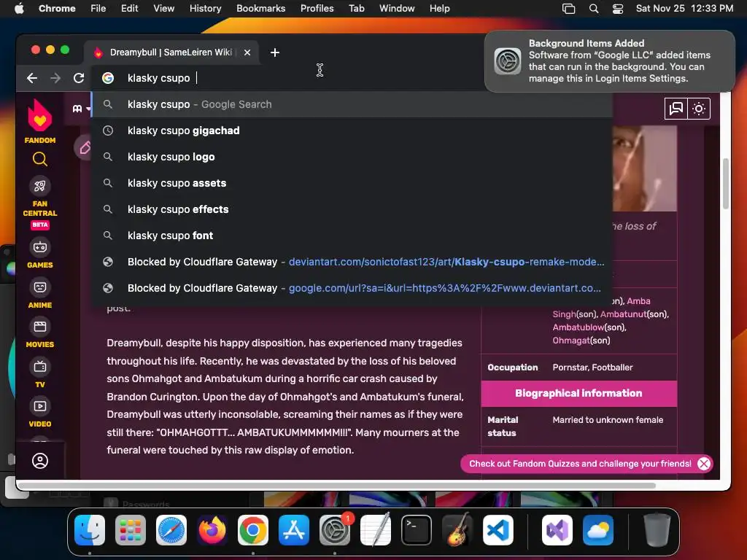This screenshot has width=747, height=560.
Task: Open the Ambatublow link
Action: (x=578, y=327)
